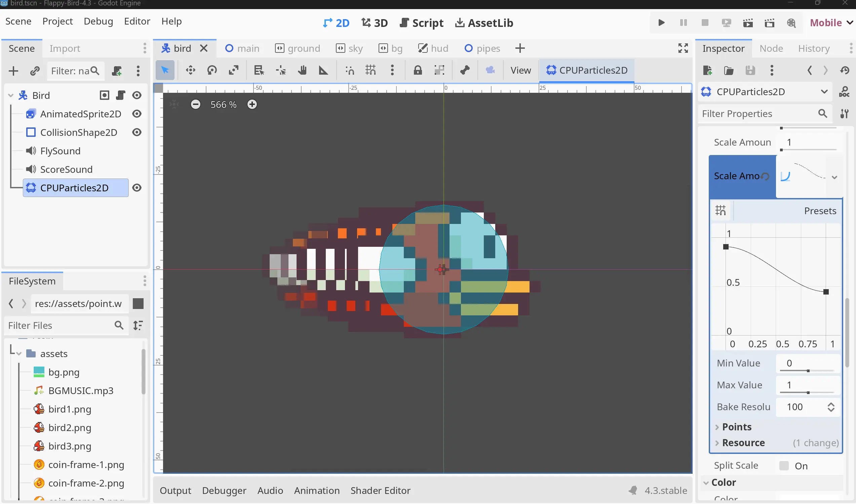Hide the AnimatedSprite2D node
Screen dimensions: 856x504
(x=137, y=114)
